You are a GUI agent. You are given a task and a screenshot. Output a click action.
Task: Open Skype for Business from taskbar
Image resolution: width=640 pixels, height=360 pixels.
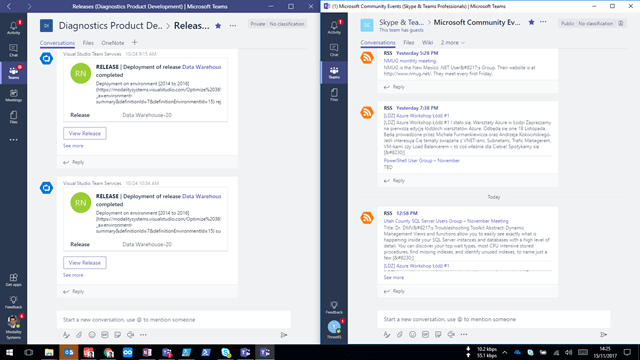point(226,352)
